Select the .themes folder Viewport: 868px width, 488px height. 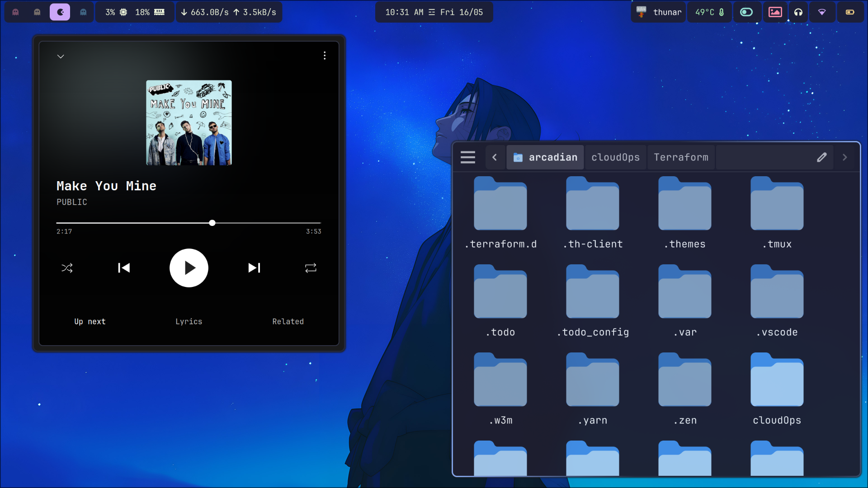[685, 213]
